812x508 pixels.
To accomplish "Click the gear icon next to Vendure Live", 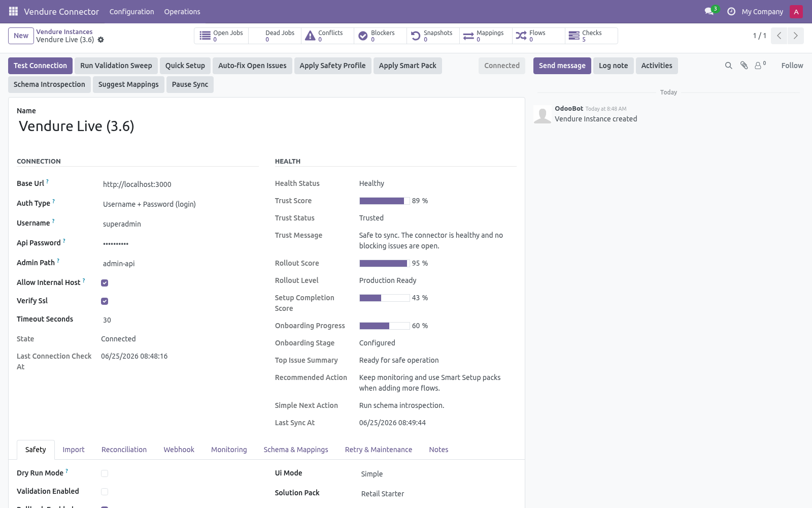I will (100, 40).
